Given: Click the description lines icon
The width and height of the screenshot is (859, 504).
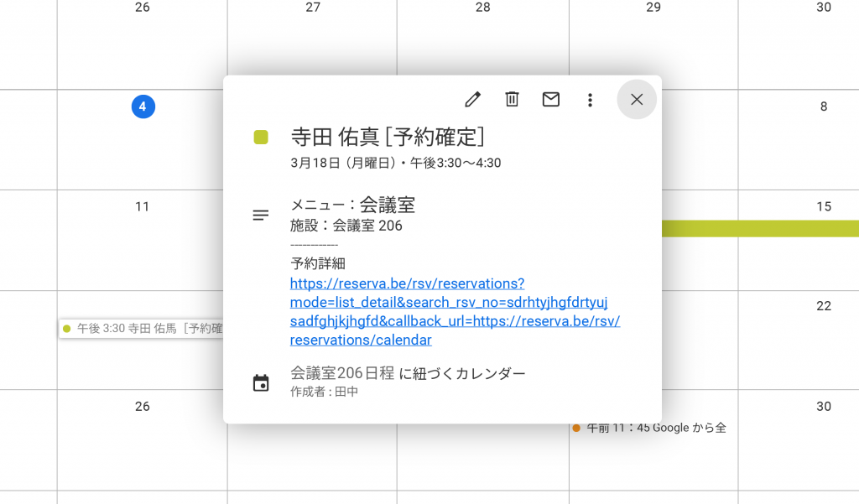Looking at the screenshot, I should coord(261,216).
